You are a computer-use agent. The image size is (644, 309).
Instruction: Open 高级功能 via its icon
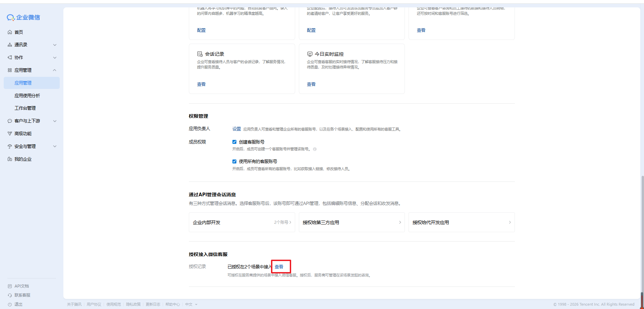tap(10, 134)
